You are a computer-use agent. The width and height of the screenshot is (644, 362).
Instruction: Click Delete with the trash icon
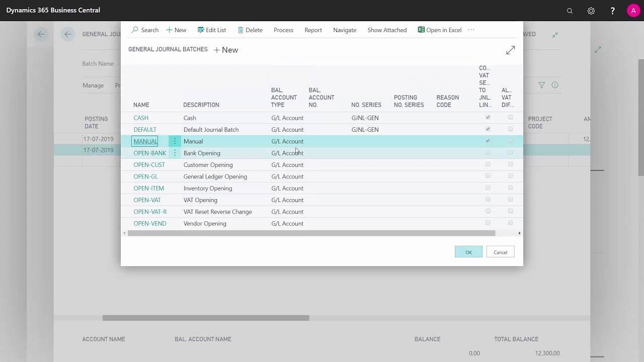point(250,30)
